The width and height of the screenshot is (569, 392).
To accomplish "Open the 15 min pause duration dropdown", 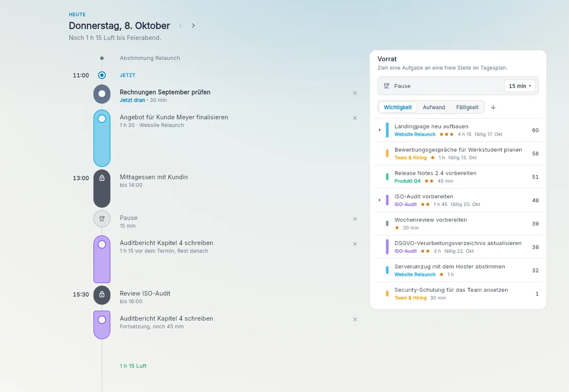I will (520, 86).
